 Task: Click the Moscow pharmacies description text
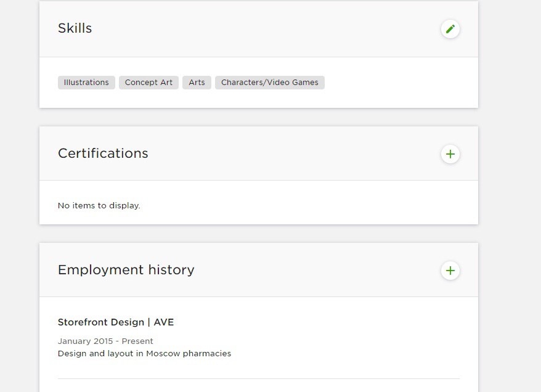click(144, 354)
